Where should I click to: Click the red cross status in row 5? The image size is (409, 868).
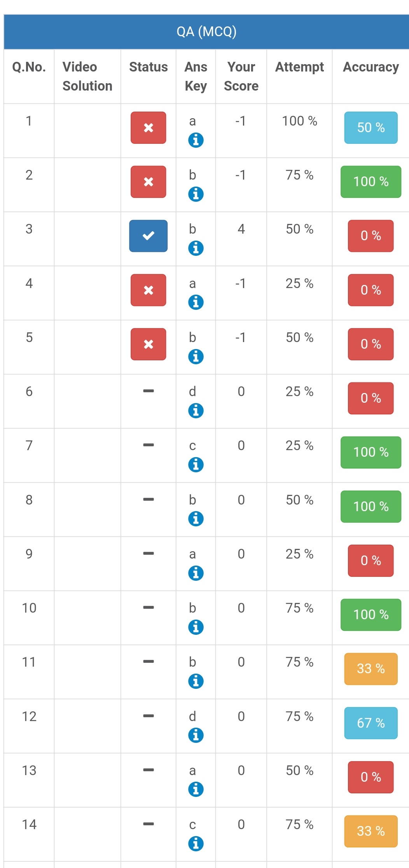(x=148, y=344)
